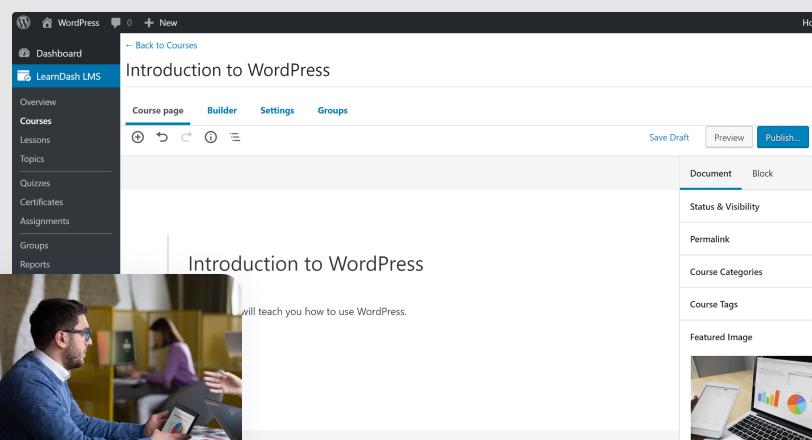Switch to the Block tab
The image size is (812, 440).
(762, 173)
